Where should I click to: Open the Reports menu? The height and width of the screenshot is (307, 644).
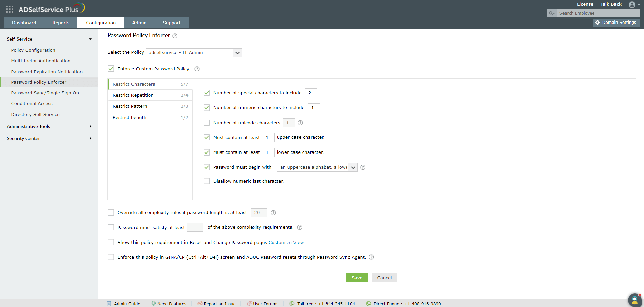61,23
